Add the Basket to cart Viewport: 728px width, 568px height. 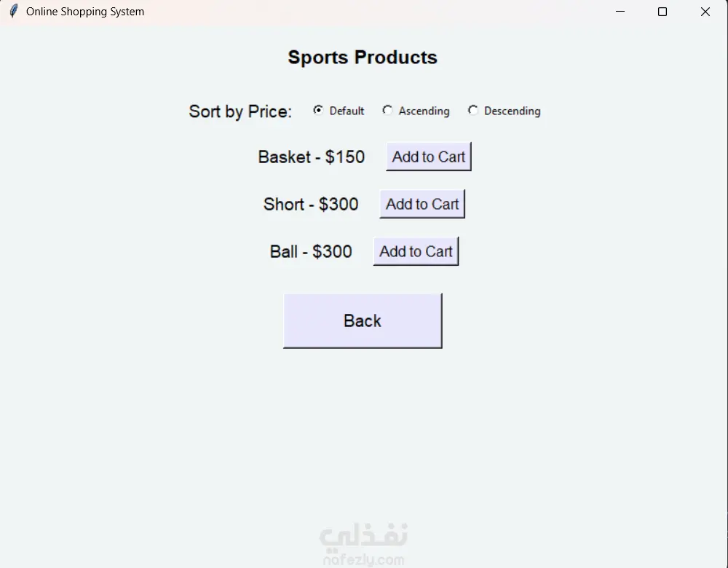[428, 157]
